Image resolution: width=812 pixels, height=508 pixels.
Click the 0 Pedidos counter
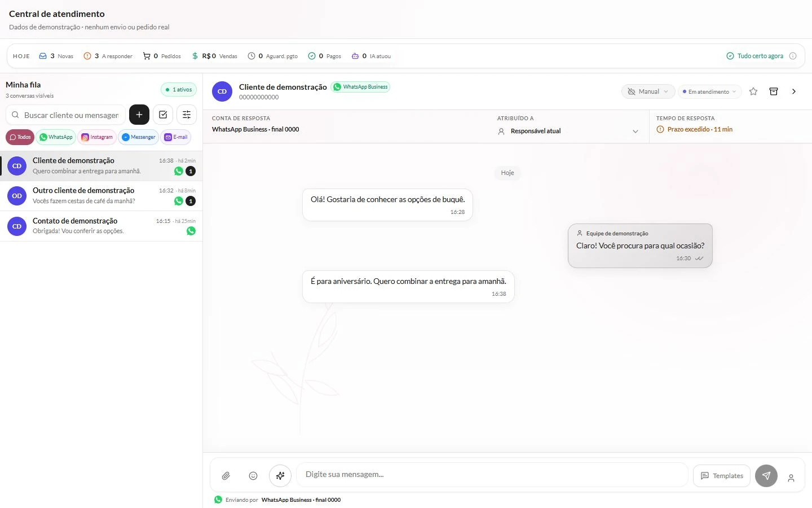coord(162,56)
